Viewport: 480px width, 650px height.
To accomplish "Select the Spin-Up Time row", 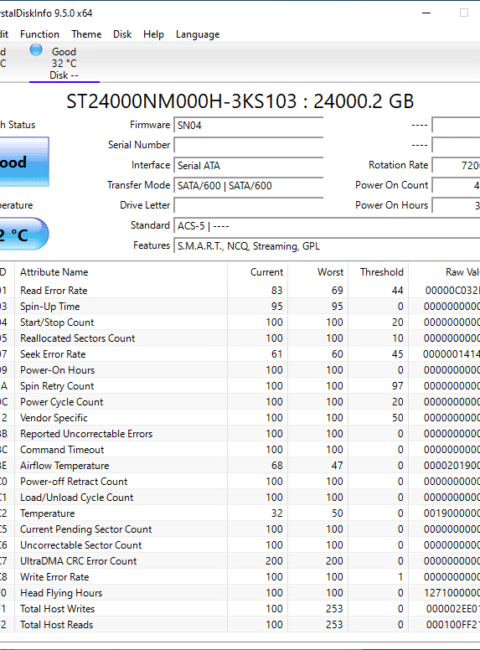I will point(240,306).
